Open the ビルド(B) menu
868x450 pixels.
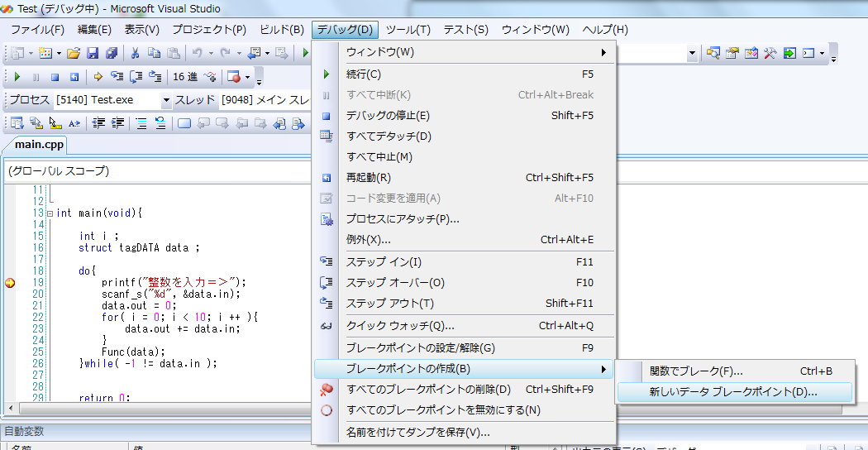282,30
